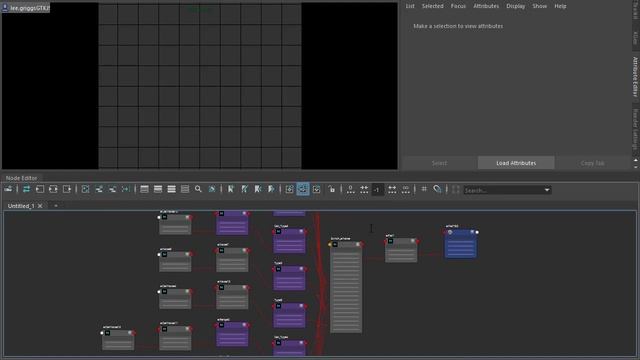Toggle grid display hash icon
Image resolution: width=640 pixels, height=360 pixels.
(424, 189)
